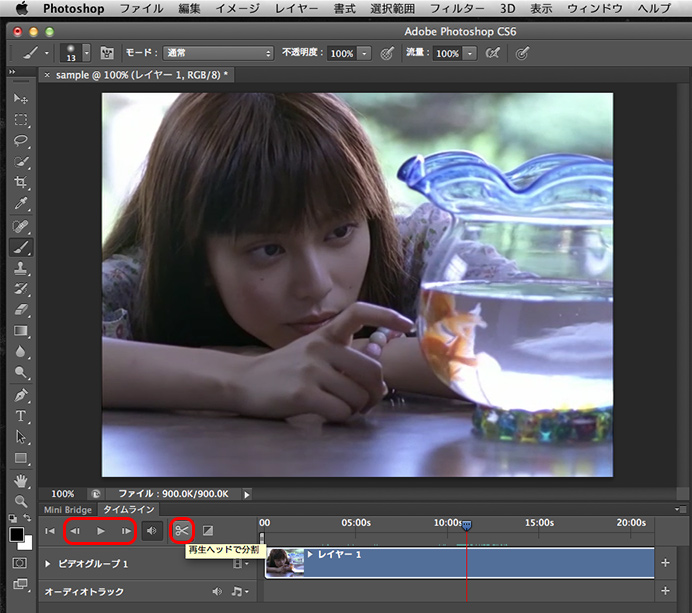Select the Rectangle shape tool
The width and height of the screenshot is (692, 613).
(20, 458)
